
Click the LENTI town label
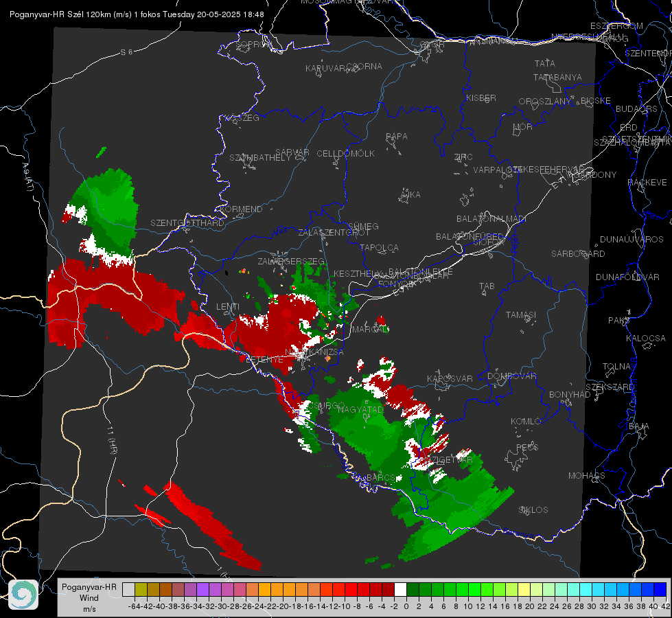coord(228,307)
